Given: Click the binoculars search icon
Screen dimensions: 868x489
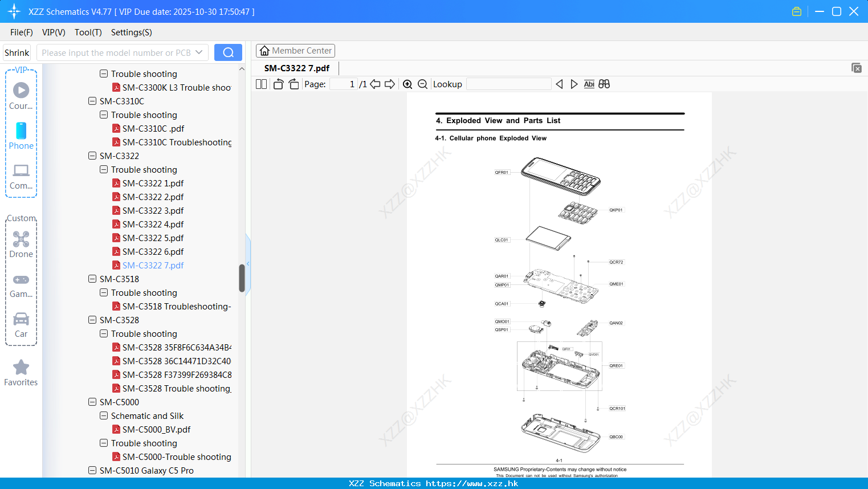Looking at the screenshot, I should point(604,84).
